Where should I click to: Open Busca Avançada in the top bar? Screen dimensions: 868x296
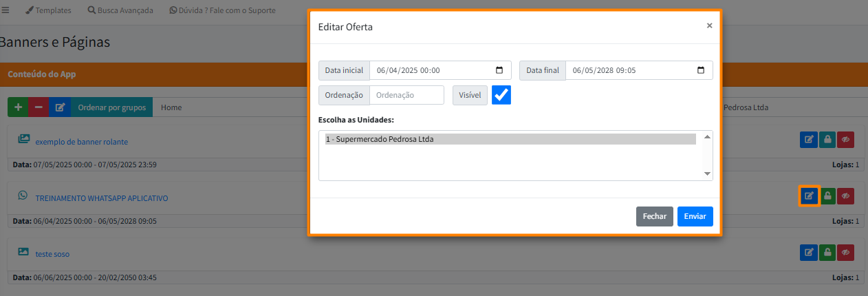point(120,10)
